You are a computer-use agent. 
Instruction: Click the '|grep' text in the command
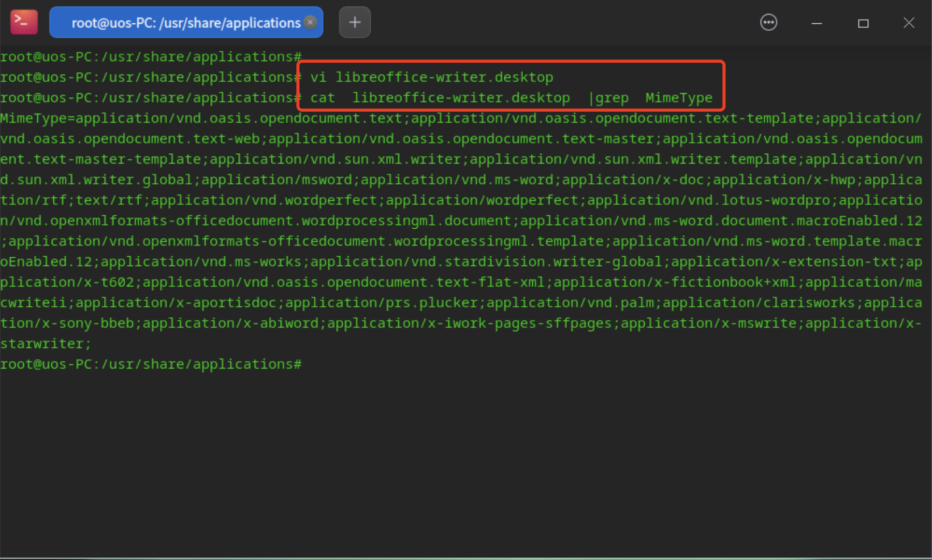point(608,98)
